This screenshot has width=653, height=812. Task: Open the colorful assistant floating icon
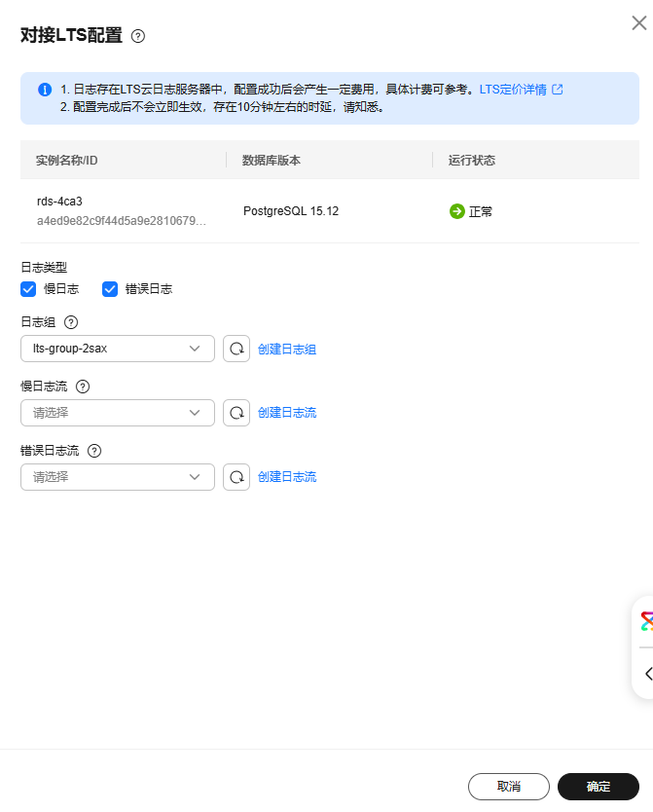[647, 621]
